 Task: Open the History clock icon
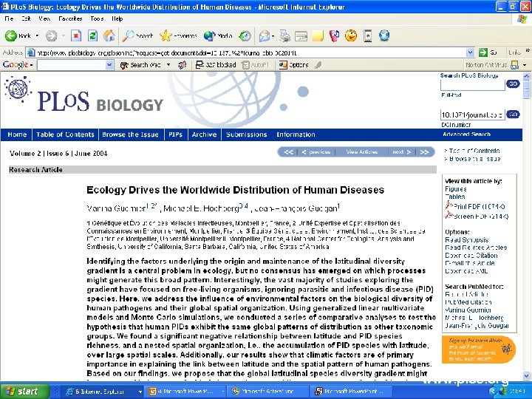coord(245,35)
